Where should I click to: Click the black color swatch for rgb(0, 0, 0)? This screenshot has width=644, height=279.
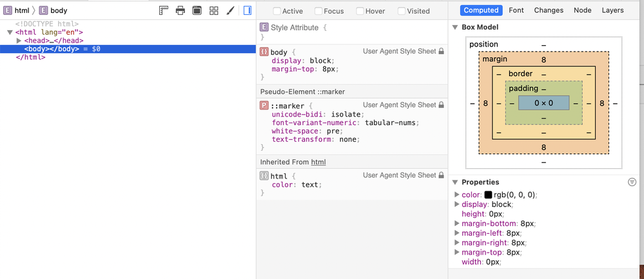[488, 195]
